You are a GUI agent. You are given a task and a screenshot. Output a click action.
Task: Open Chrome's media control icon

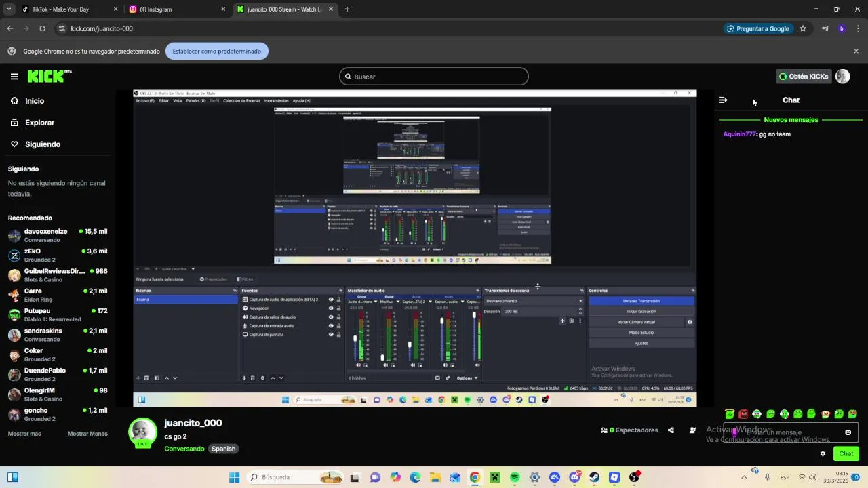pos(825,28)
